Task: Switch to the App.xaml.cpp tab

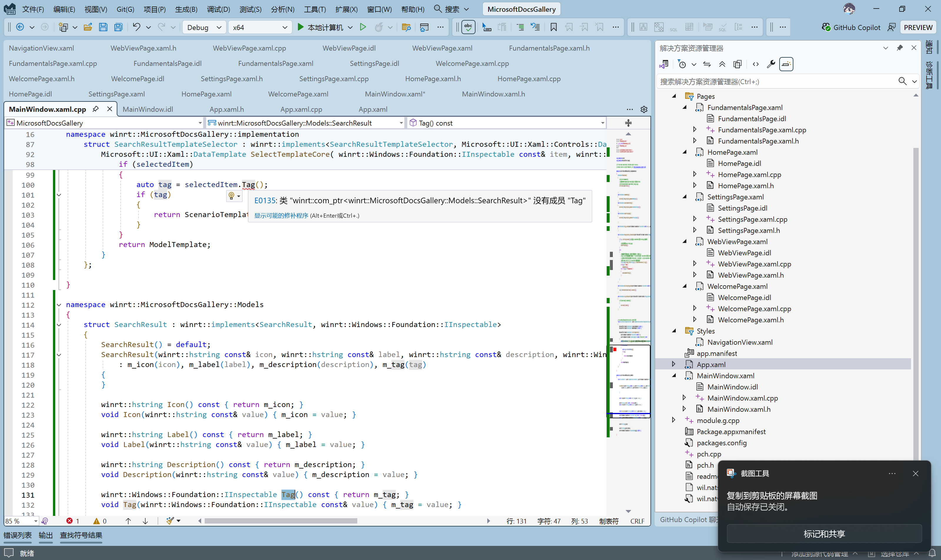Action: point(301,109)
